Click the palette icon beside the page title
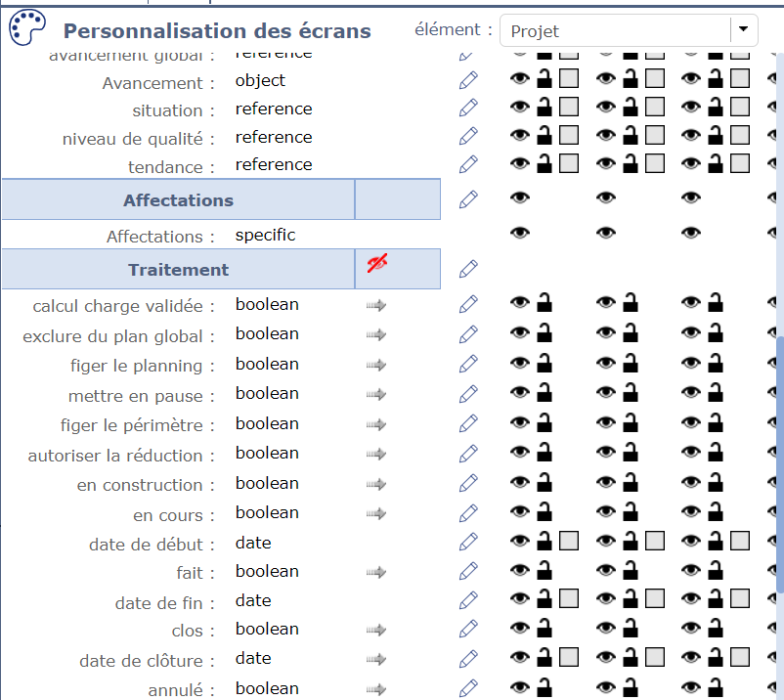The image size is (784, 700). click(x=26, y=28)
